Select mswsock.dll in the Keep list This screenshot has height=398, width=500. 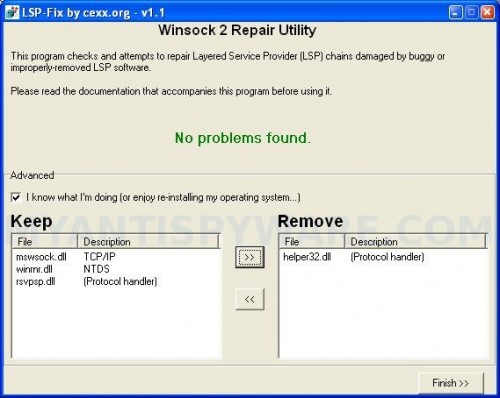coord(41,257)
